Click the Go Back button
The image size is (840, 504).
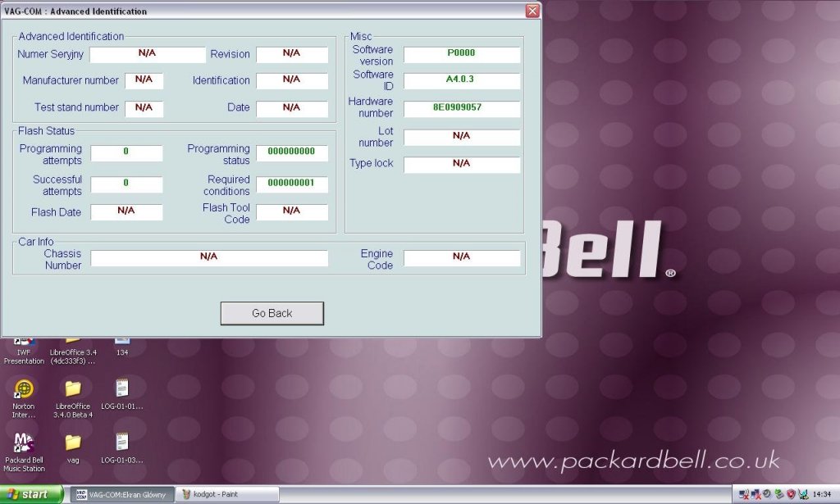coord(272,313)
